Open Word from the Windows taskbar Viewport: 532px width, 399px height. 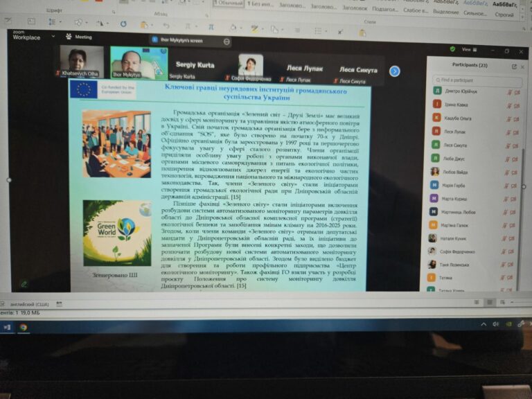(7, 327)
